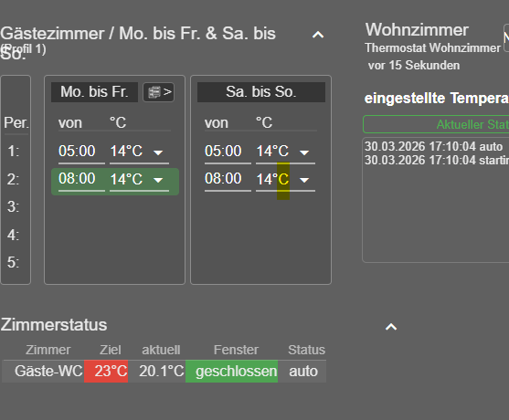
Task: Click the Aktueller Status button
Action: tap(436, 124)
